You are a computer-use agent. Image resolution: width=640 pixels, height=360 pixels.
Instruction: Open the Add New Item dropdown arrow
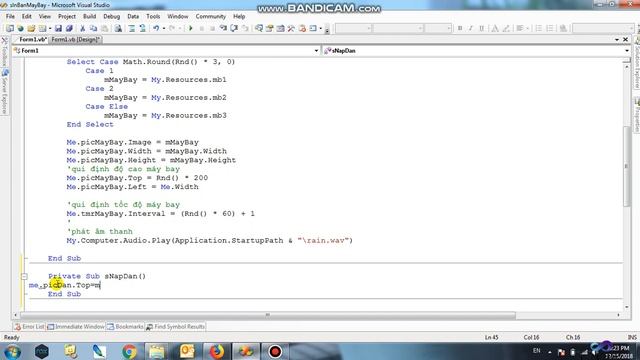click(x=50, y=28)
